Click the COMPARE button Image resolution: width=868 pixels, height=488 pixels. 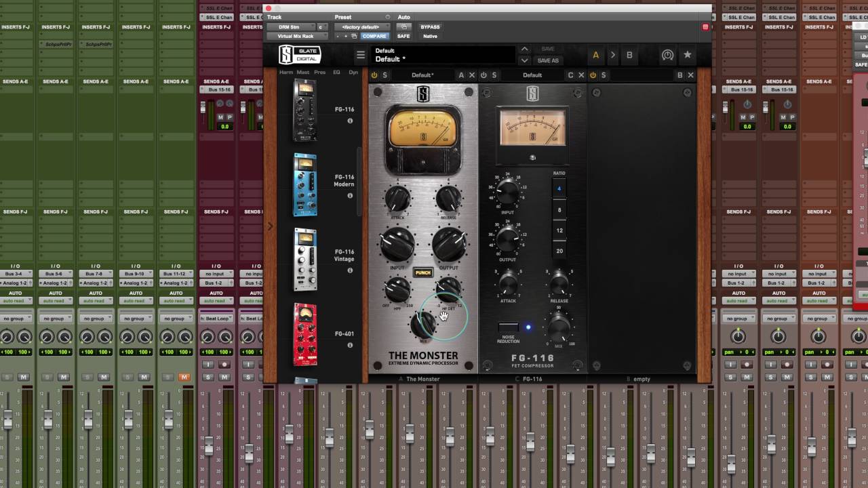pyautogui.click(x=374, y=36)
